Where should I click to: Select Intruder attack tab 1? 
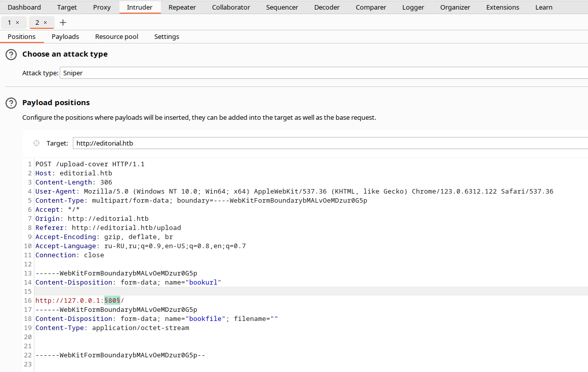10,22
